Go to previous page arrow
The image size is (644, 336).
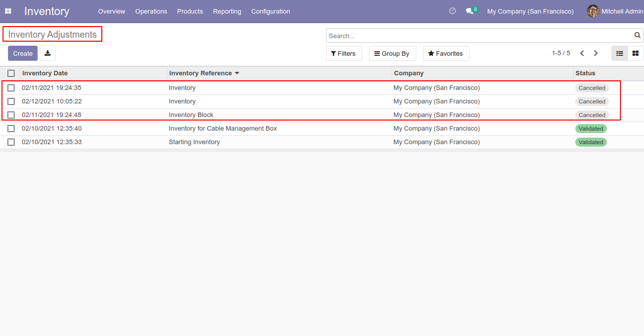click(582, 53)
